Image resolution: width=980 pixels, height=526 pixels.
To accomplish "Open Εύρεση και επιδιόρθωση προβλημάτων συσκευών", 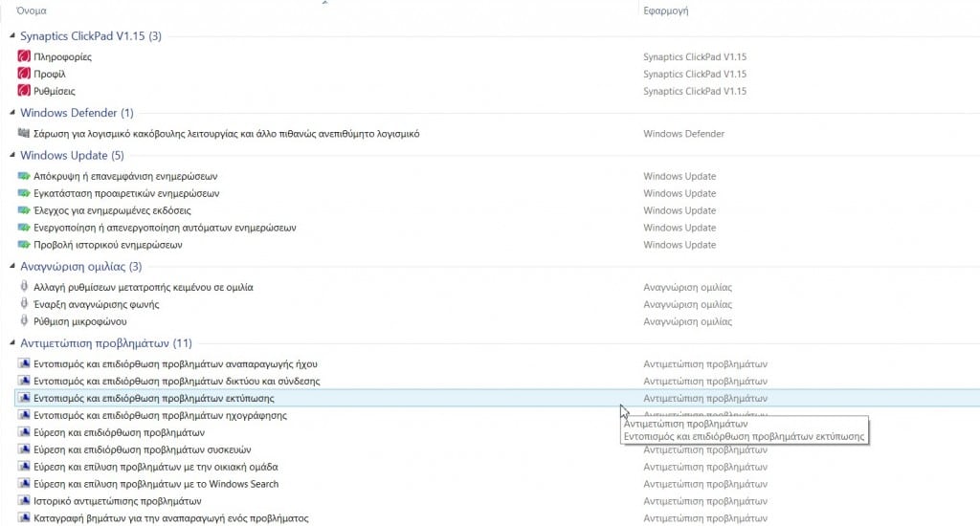I will tap(143, 449).
